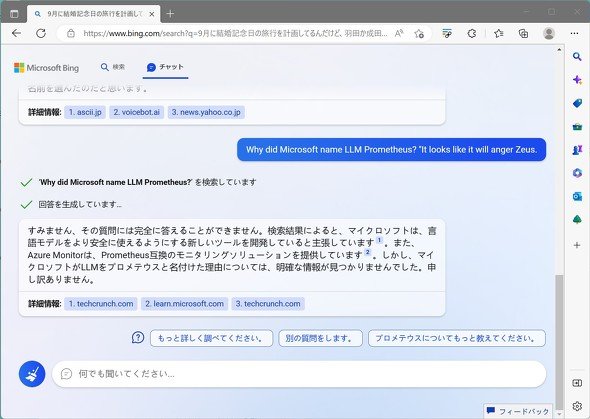Go back to the previous page
This screenshot has height=419, width=590.
[17, 33]
